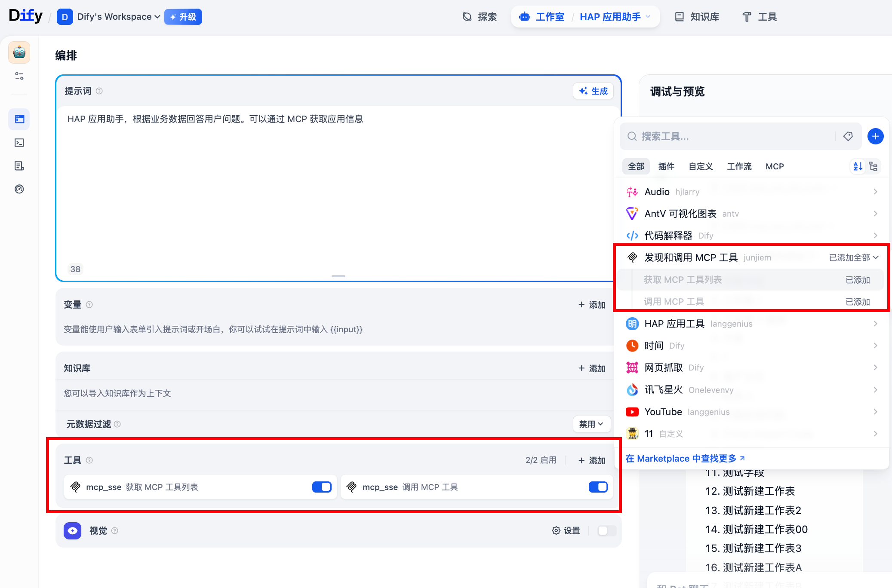
Task: Click the tag filter icon in tool search
Action: (x=848, y=136)
